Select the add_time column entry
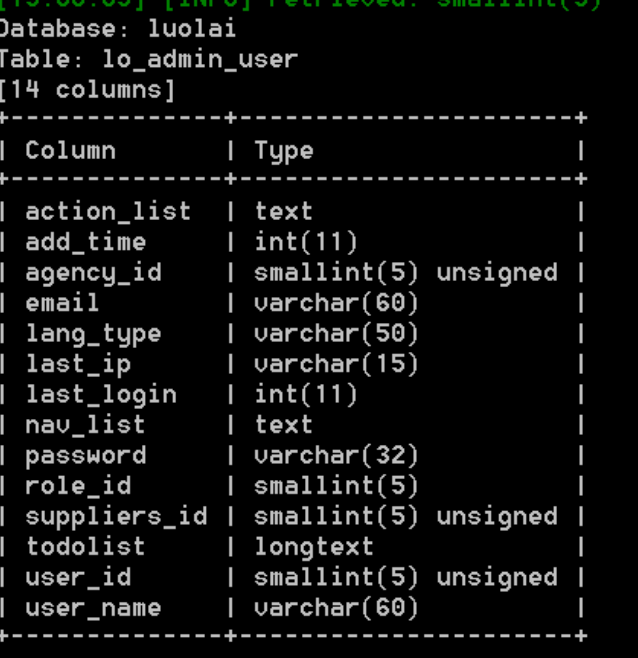This screenshot has width=638, height=658. click(86, 242)
